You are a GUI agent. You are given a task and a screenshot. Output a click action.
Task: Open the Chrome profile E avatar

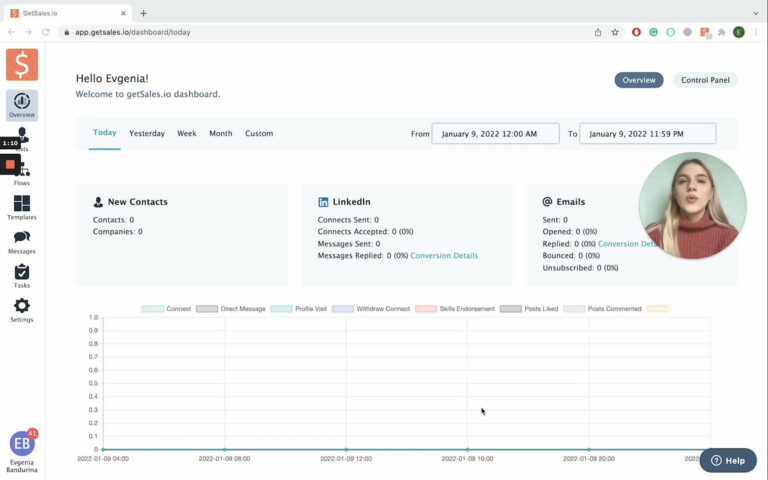coord(739,32)
